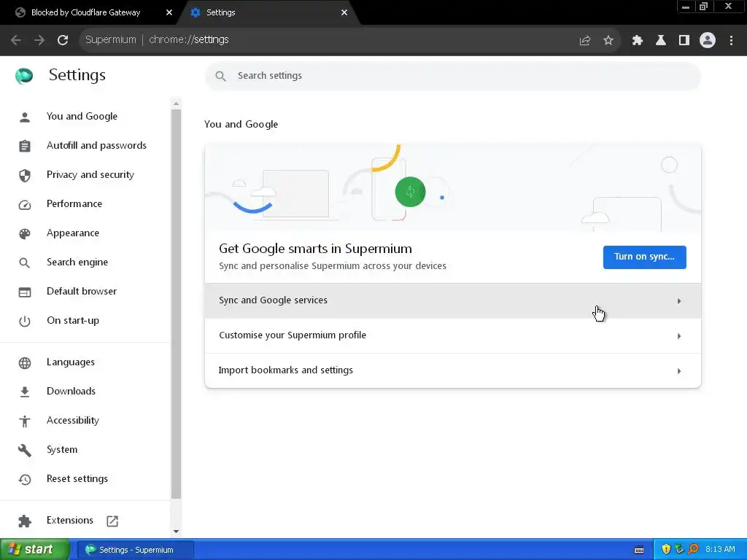Click the power icon for On start-up
This screenshot has height=560, width=747.
pyautogui.click(x=25, y=321)
